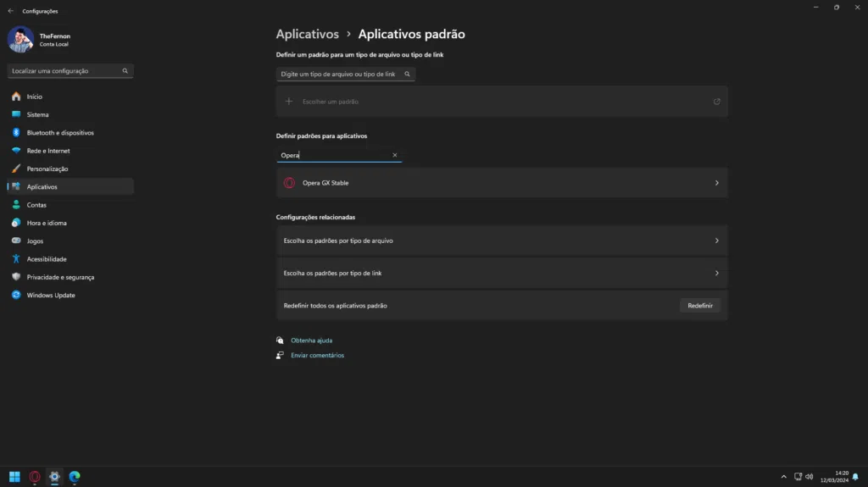Expand 'Escolha os padrões por tipo de arquivo'
The image size is (868, 487).
pyautogui.click(x=502, y=241)
